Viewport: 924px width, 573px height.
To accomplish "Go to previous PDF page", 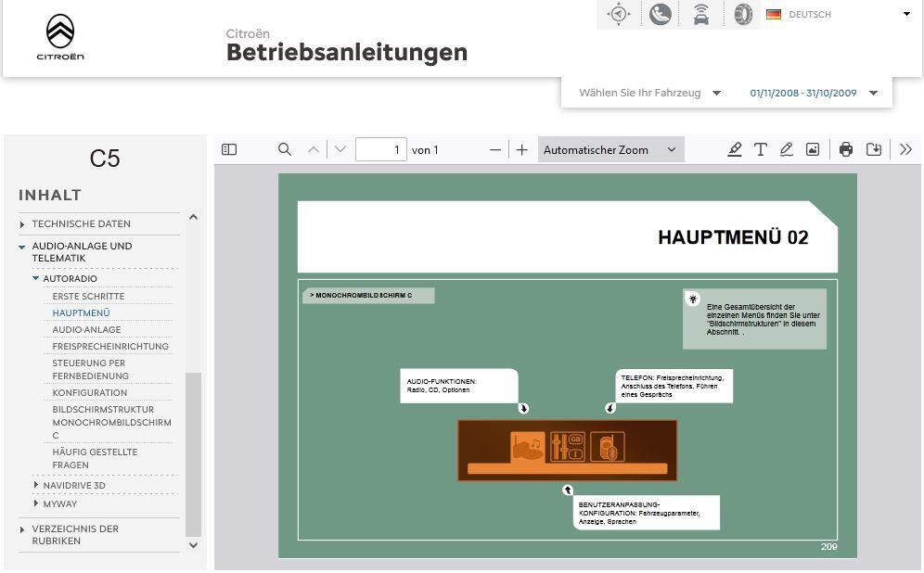I will coord(314,149).
